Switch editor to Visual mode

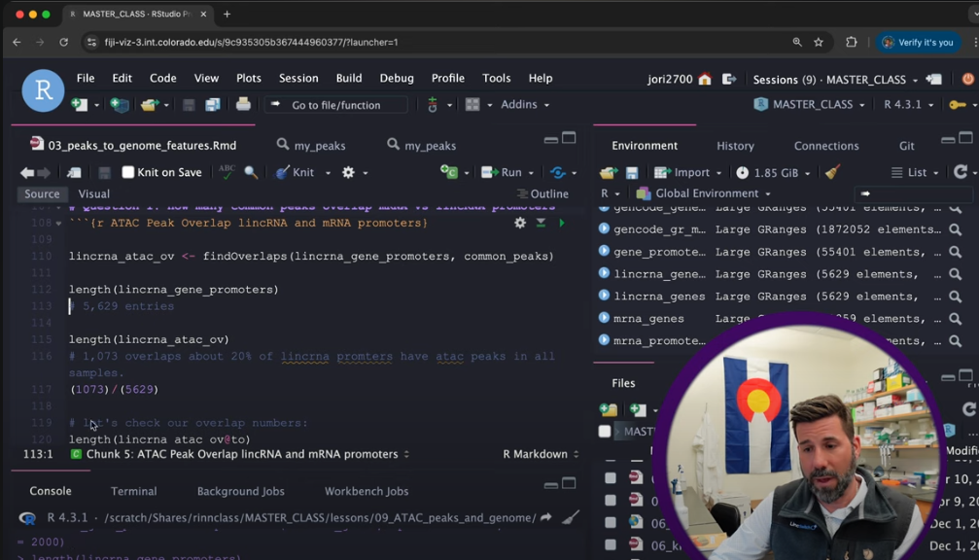click(x=93, y=194)
